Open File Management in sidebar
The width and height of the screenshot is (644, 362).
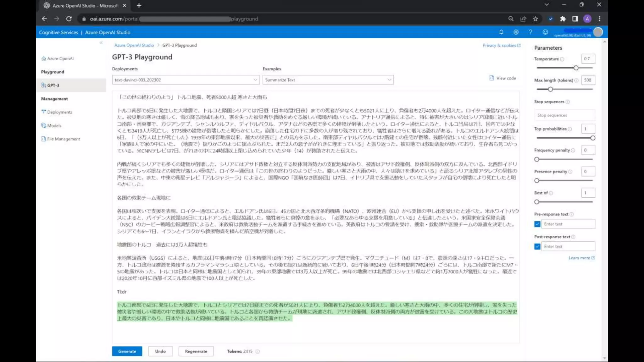[64, 139]
